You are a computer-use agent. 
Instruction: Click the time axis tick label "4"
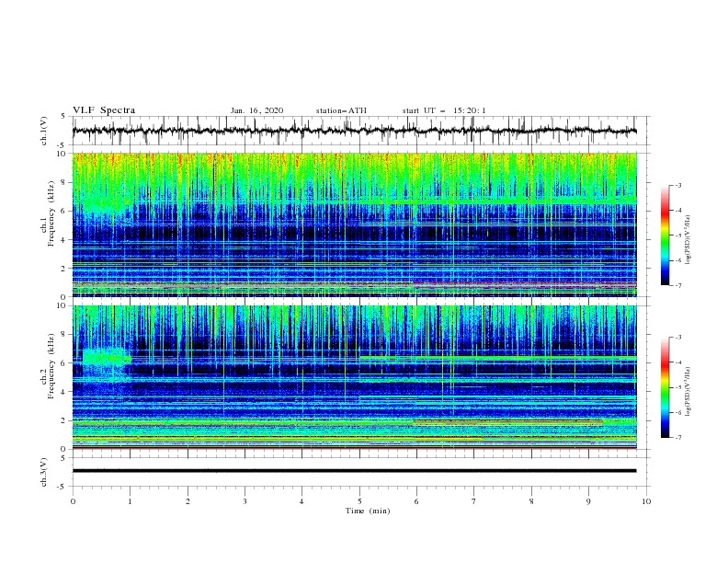click(x=301, y=501)
